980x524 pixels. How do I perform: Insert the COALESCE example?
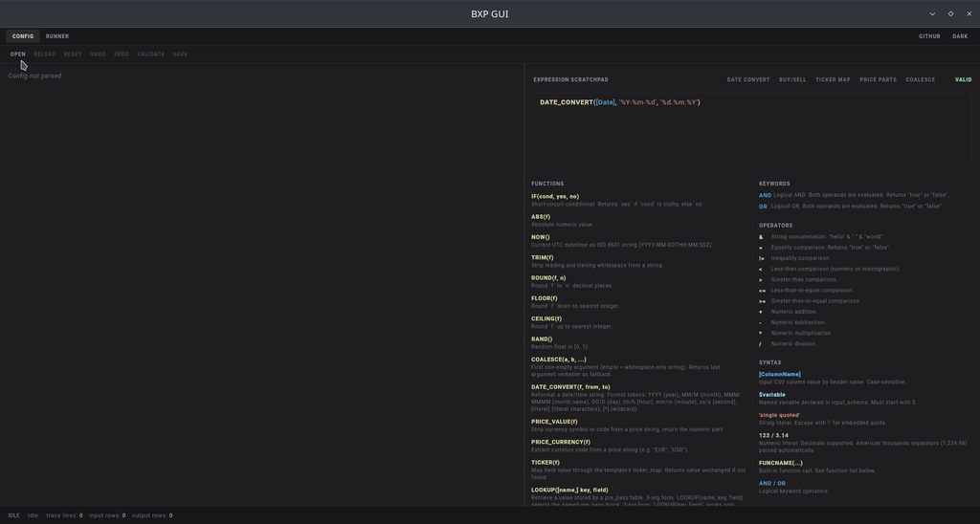[x=920, y=80]
